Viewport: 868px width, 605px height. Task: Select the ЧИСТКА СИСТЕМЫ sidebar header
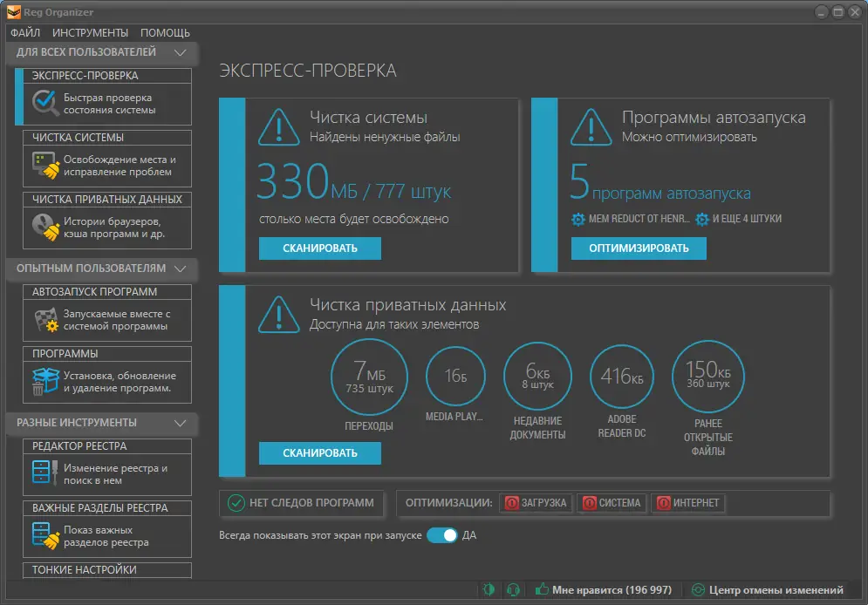(106, 138)
